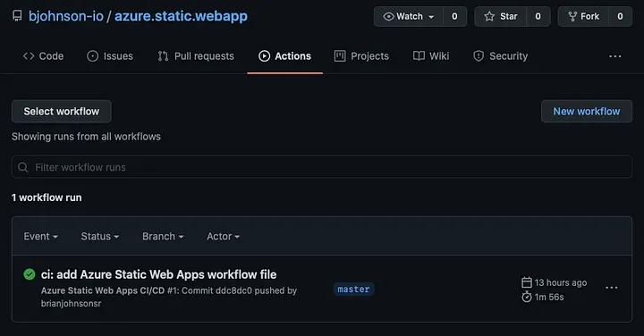This screenshot has width=644, height=336.
Task: Open the Projects tab
Action: tap(361, 56)
